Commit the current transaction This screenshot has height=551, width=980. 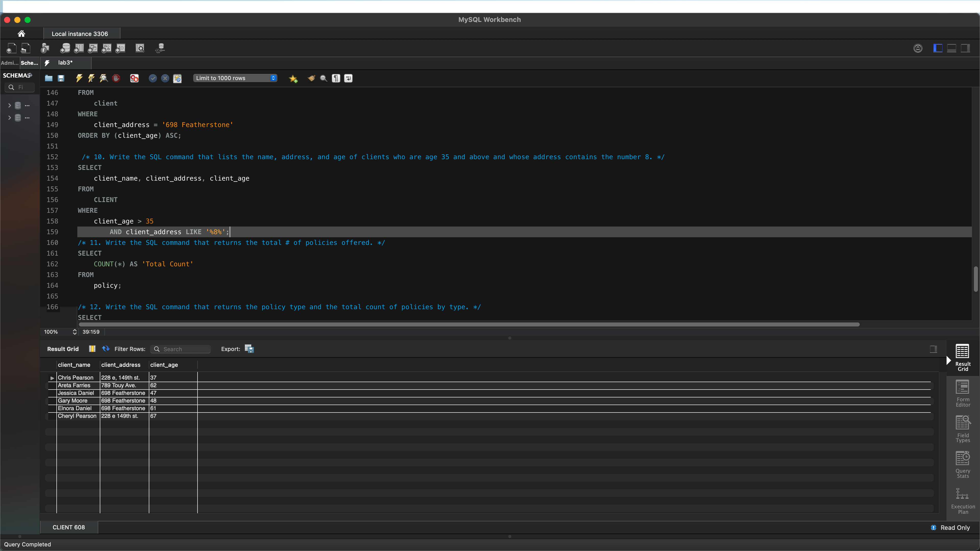click(153, 78)
